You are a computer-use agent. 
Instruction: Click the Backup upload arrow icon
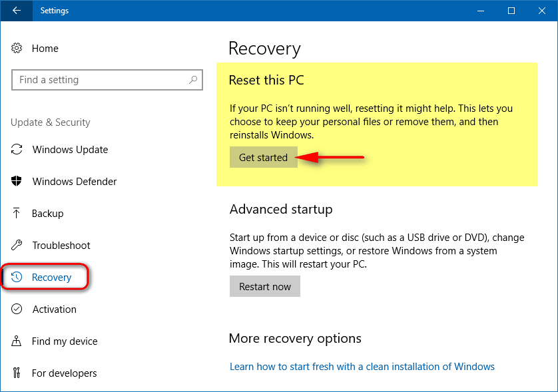coord(17,213)
